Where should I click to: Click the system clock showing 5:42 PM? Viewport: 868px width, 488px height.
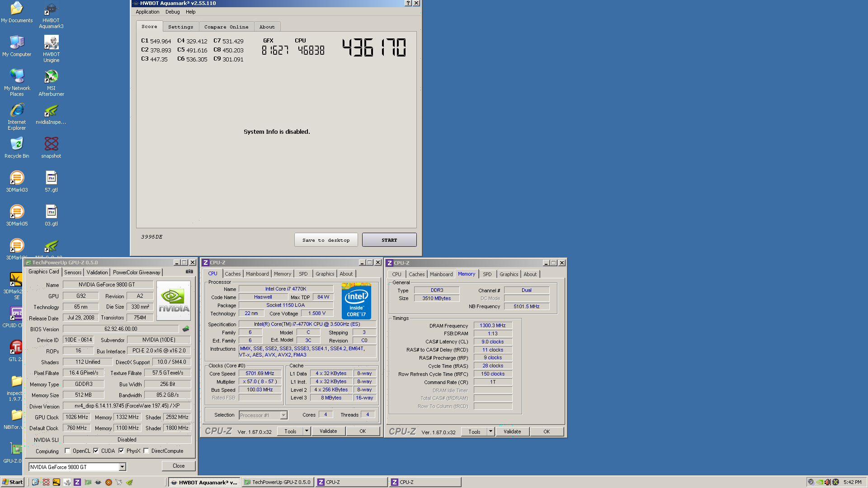(x=852, y=482)
